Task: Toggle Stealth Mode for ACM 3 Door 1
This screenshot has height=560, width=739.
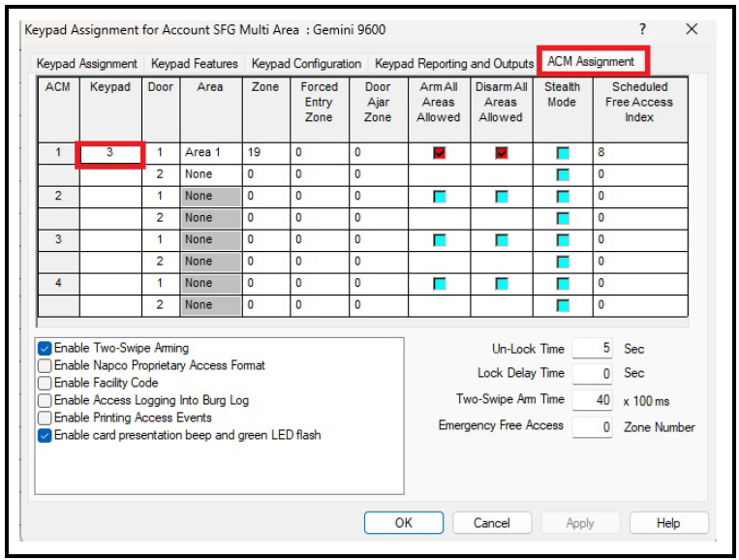Action: 563,240
